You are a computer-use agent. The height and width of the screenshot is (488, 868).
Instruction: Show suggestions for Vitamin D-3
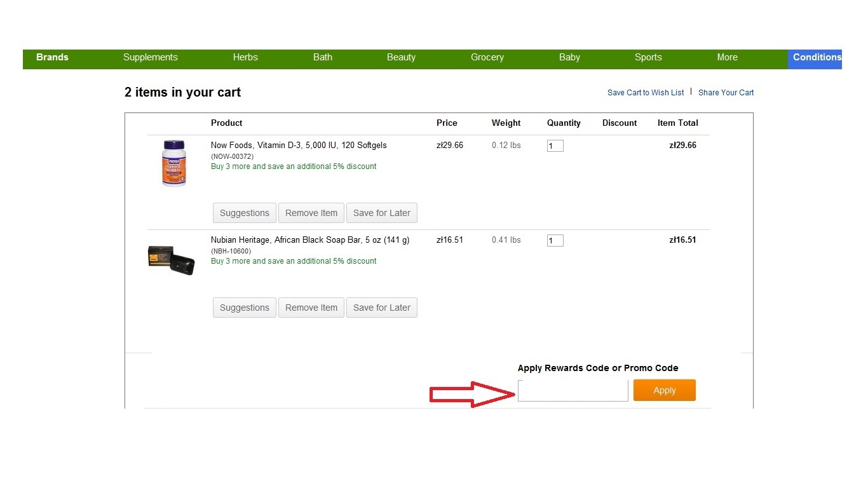point(245,213)
